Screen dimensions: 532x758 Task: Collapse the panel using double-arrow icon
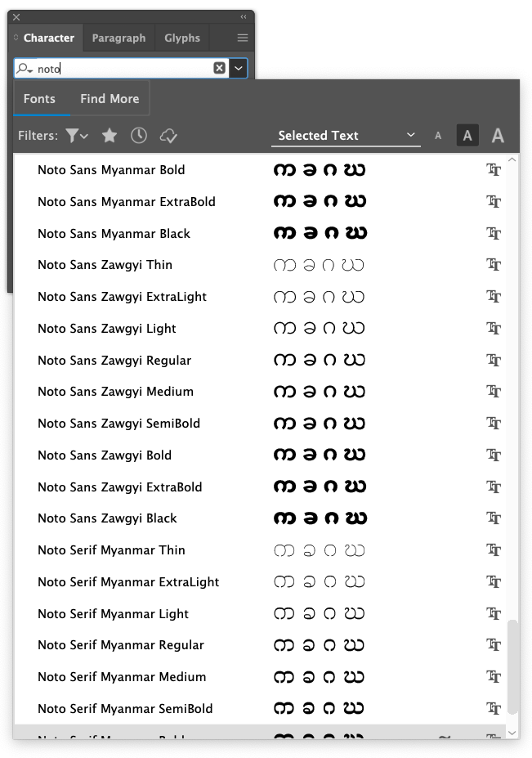coord(244,17)
